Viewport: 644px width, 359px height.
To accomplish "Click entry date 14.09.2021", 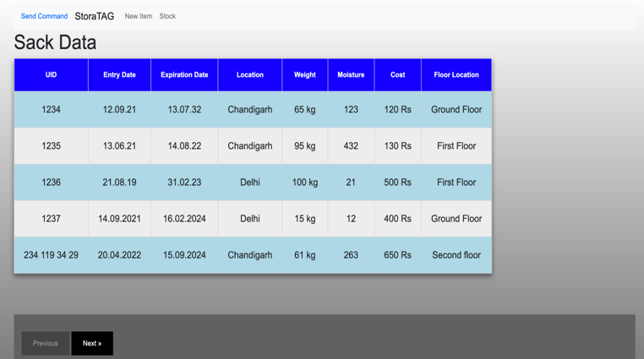I will pos(119,219).
